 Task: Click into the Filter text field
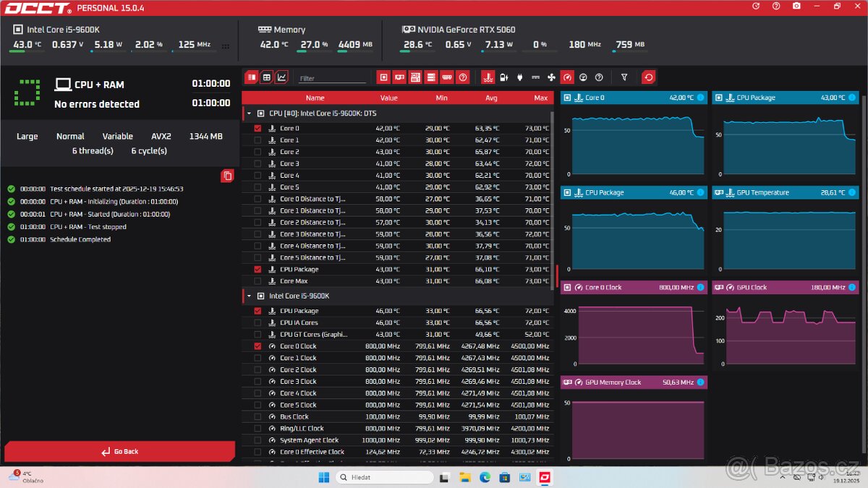[333, 78]
